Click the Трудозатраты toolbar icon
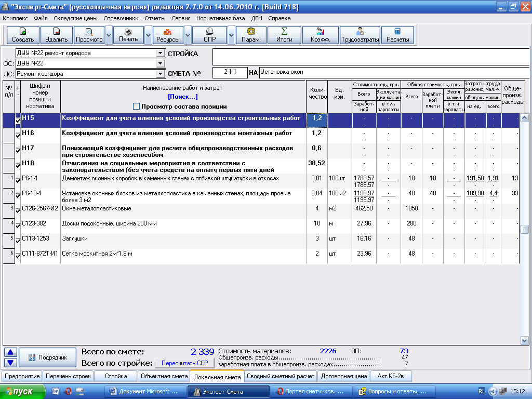The width and height of the screenshot is (532, 399). tap(360, 31)
